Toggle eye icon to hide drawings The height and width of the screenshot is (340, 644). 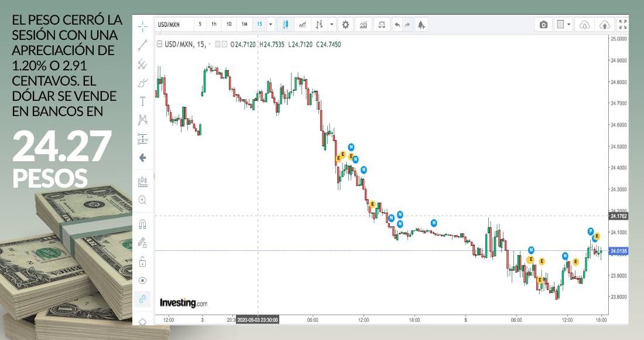[142, 280]
